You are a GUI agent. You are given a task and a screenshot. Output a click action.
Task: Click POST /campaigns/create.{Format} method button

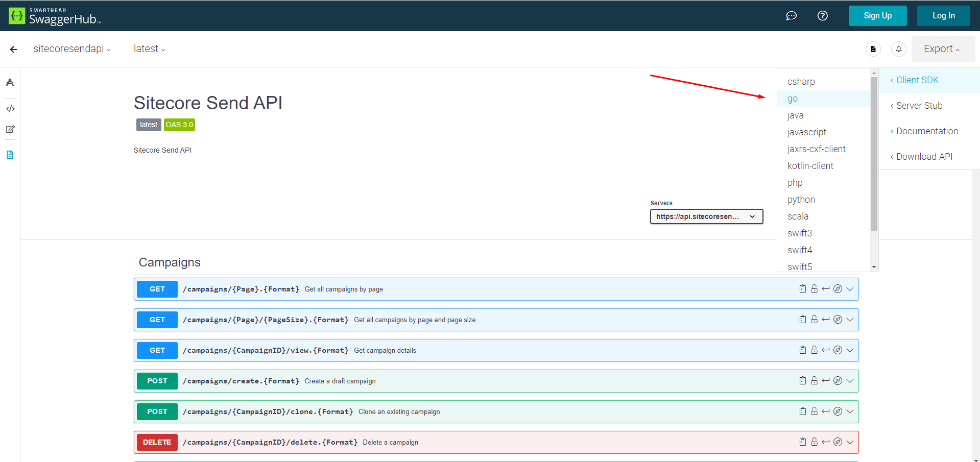[157, 381]
